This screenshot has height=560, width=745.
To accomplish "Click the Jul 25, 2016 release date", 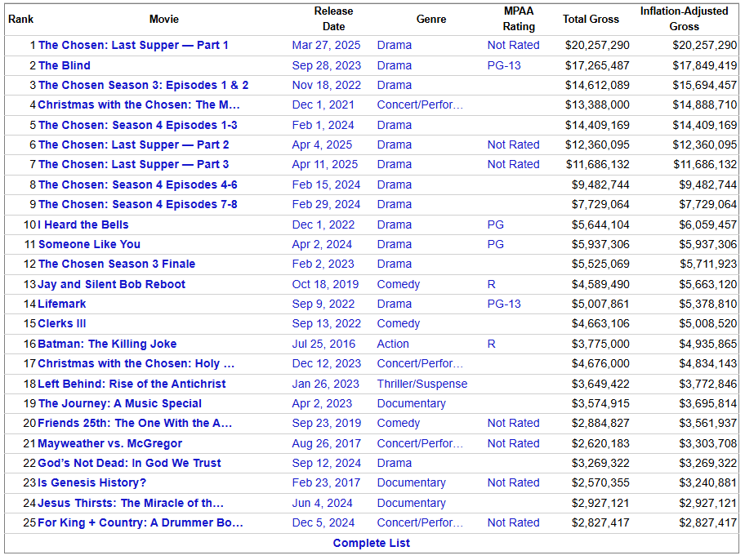I will coord(323,344).
